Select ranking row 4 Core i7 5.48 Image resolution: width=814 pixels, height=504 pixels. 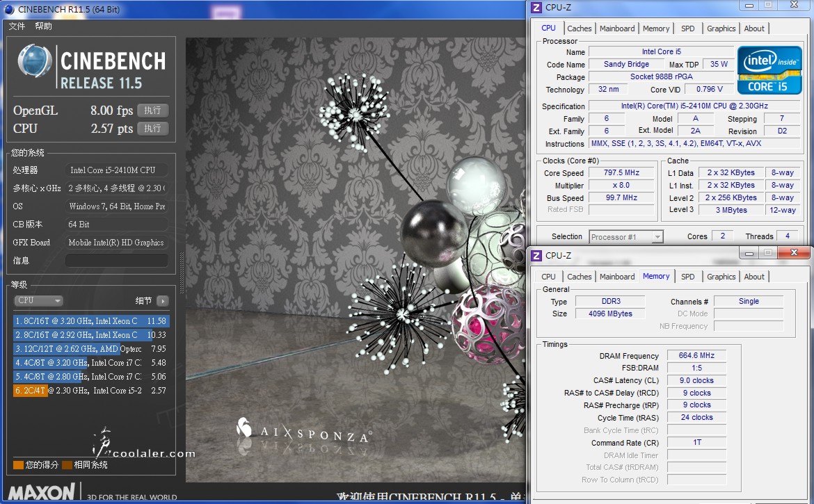(91, 363)
